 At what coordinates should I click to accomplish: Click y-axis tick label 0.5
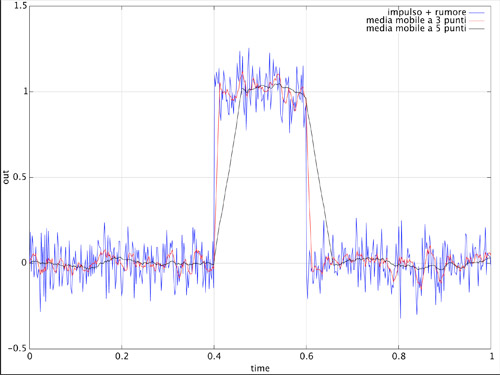(x=19, y=177)
